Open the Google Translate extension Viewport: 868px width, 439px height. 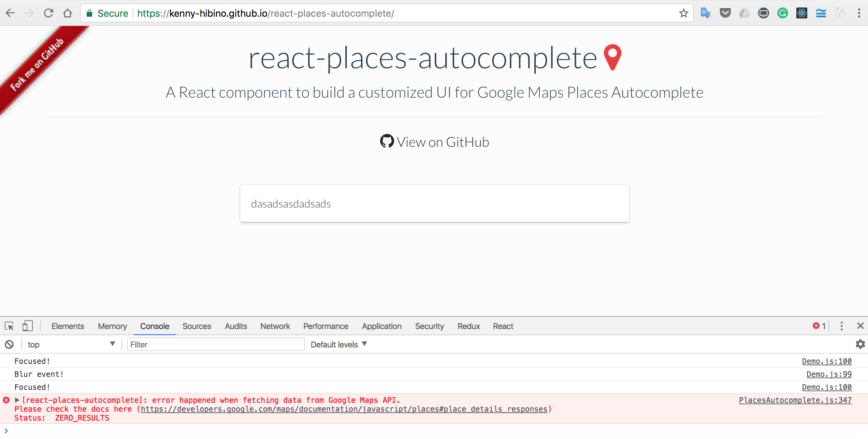click(x=705, y=13)
